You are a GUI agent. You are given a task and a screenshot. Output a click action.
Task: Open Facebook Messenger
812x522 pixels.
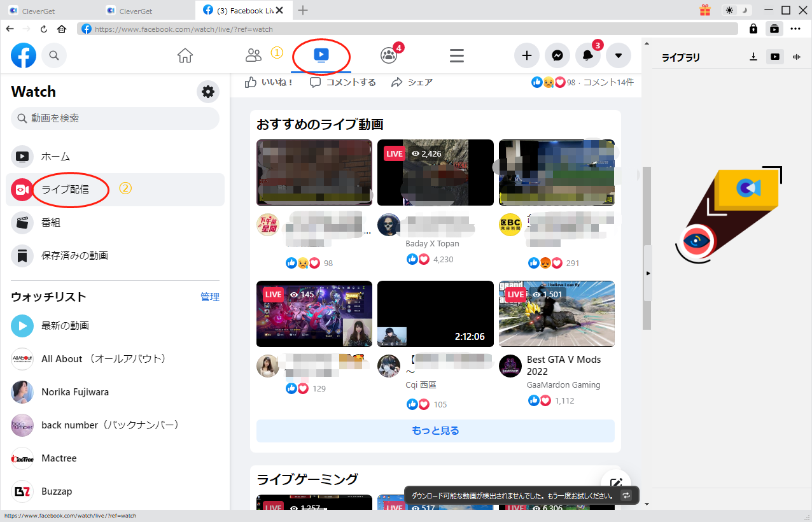557,55
